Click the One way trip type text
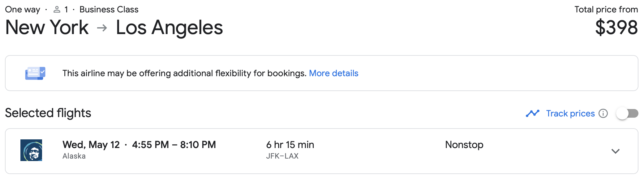Screen dimensions: 644x179 (23, 10)
